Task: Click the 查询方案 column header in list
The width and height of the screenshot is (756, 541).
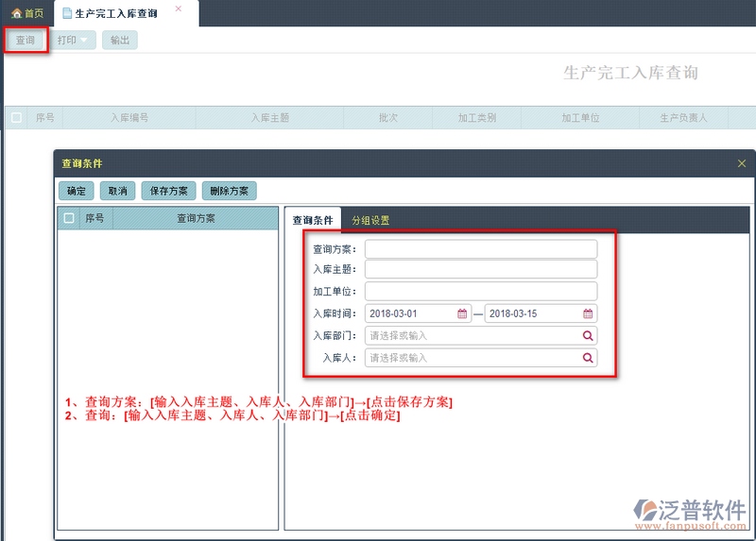Action: click(196, 218)
